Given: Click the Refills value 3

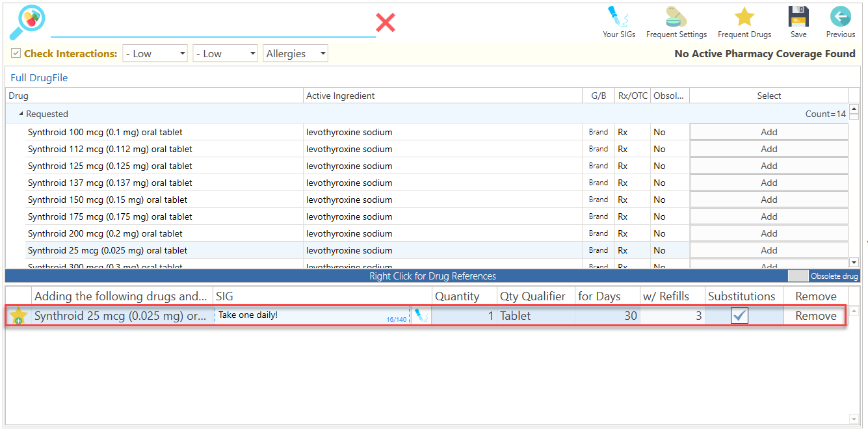Looking at the screenshot, I should pyautogui.click(x=672, y=316).
